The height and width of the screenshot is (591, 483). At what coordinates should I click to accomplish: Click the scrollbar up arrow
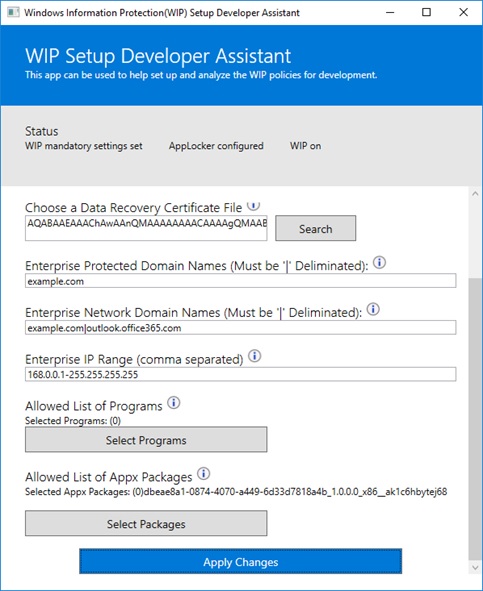tap(475, 194)
